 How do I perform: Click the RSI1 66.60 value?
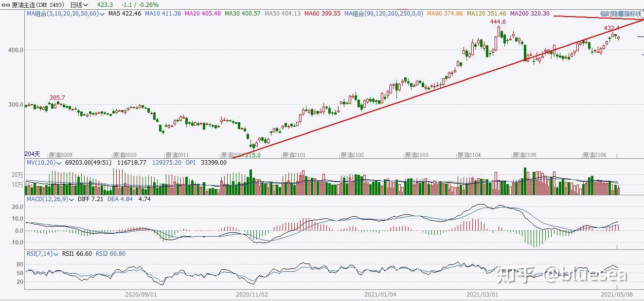click(77, 254)
